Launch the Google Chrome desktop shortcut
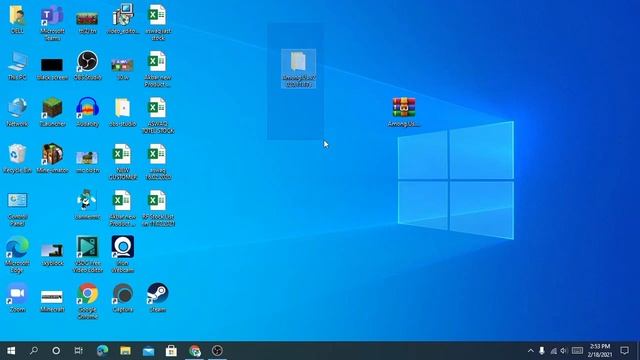Viewport: 640px width, 360px height. (87, 301)
